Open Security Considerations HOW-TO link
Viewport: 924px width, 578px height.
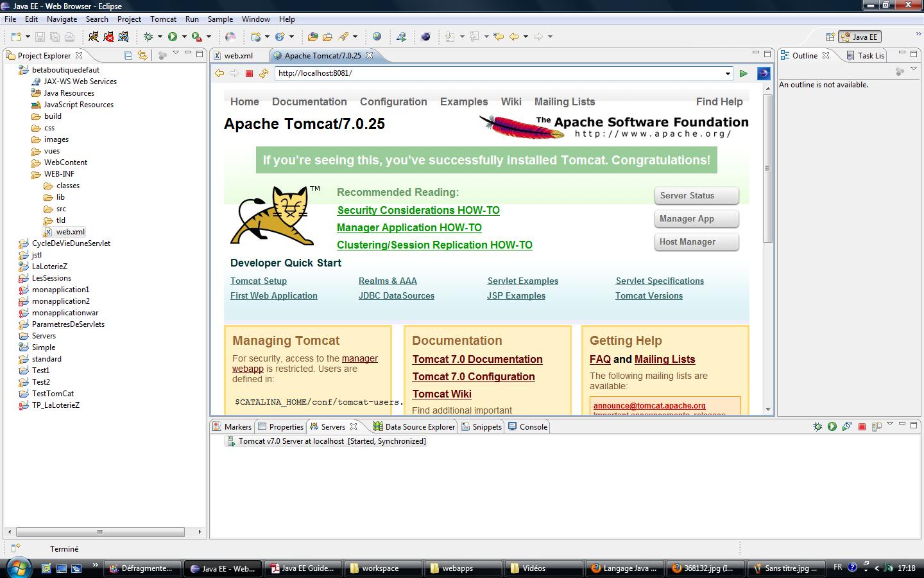click(418, 210)
